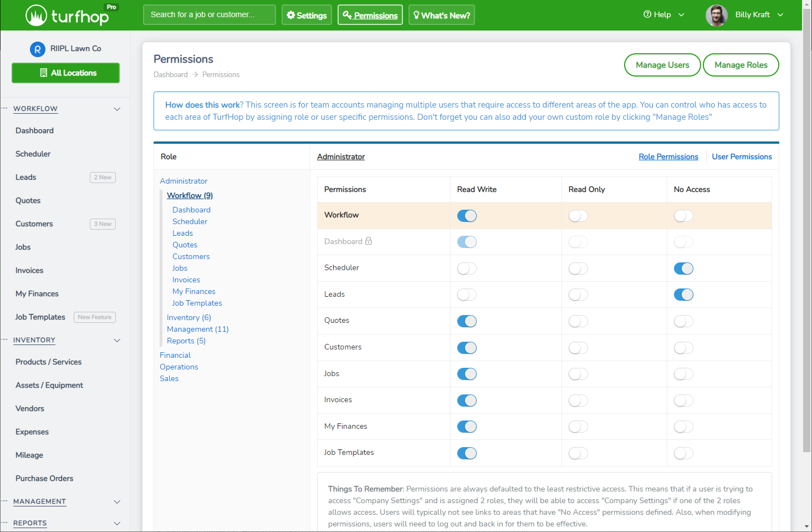812x532 pixels.
Task: Click the All Locations building icon
Action: coord(43,73)
